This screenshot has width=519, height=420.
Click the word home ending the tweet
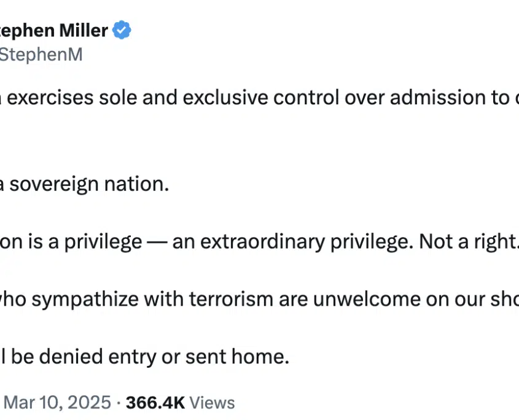pos(260,357)
